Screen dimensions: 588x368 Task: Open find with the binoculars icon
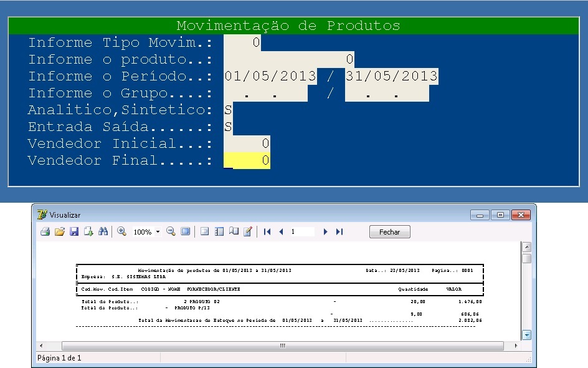tap(103, 231)
